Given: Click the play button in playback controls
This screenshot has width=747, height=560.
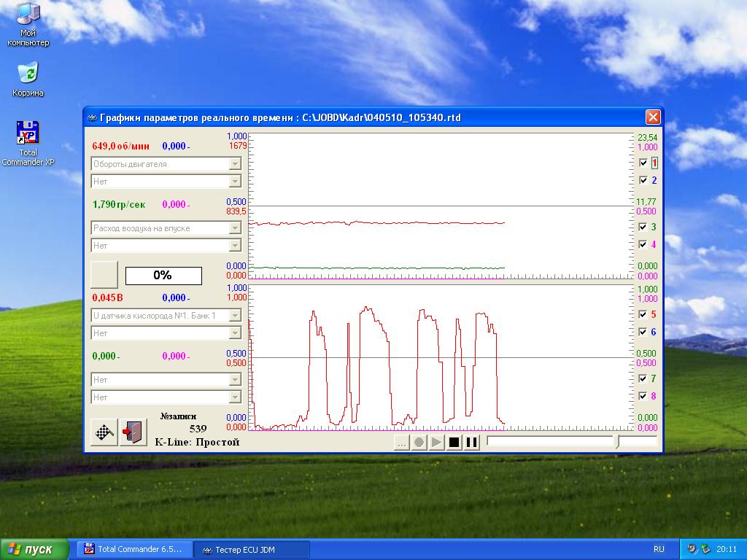Looking at the screenshot, I should coord(436,442).
